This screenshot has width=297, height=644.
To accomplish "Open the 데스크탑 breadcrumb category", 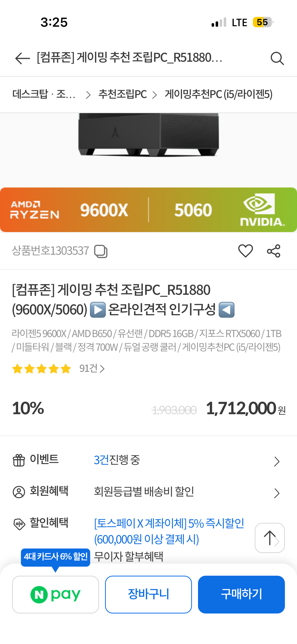I will 44,94.
